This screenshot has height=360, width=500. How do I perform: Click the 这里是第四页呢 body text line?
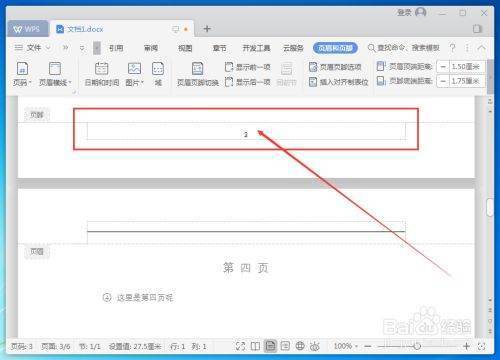(x=145, y=297)
